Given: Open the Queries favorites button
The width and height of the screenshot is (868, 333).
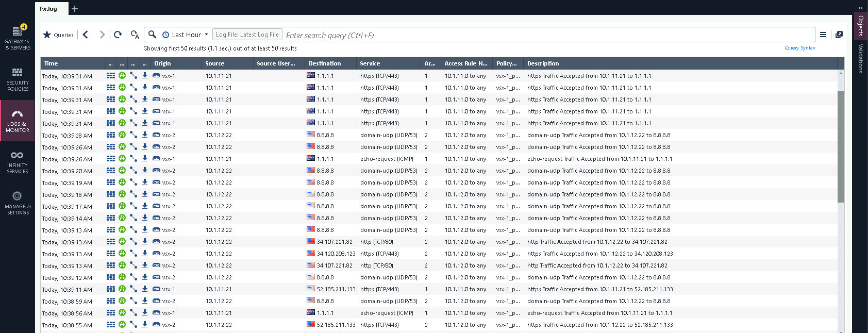Looking at the screenshot, I should point(58,35).
